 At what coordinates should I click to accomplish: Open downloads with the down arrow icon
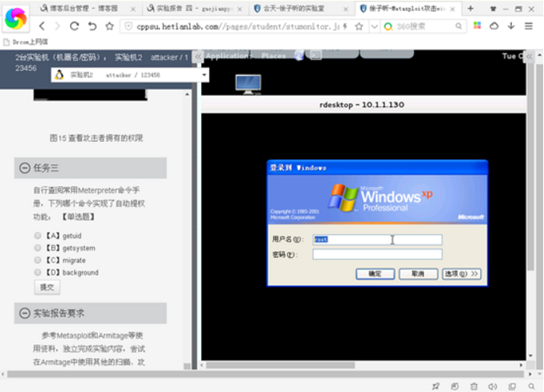point(511,26)
